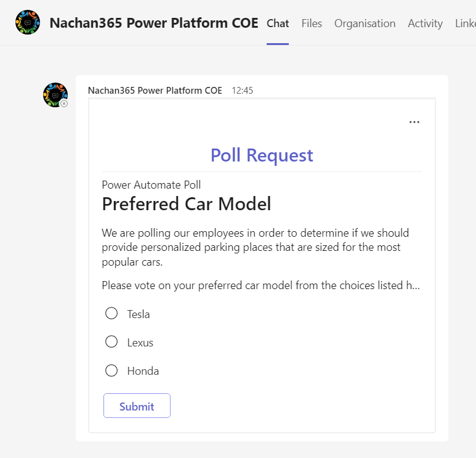
Task: Submit the poll vote
Action: [137, 406]
